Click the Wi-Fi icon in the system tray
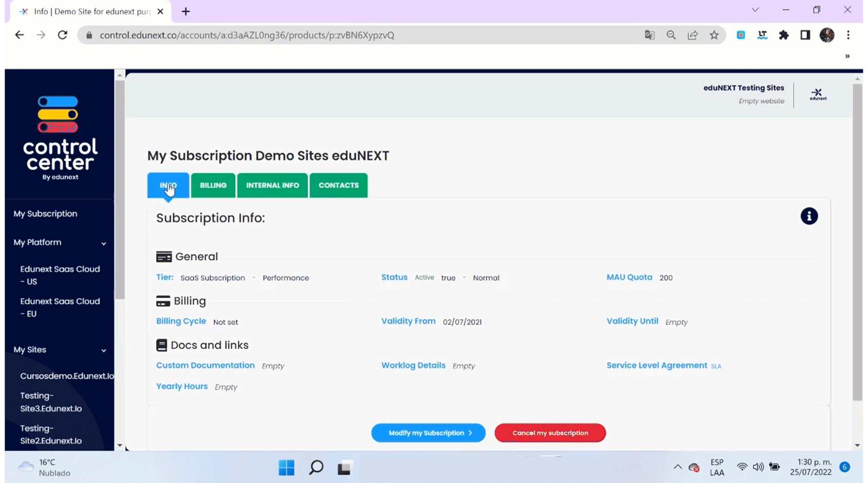868x483 pixels. (x=742, y=467)
